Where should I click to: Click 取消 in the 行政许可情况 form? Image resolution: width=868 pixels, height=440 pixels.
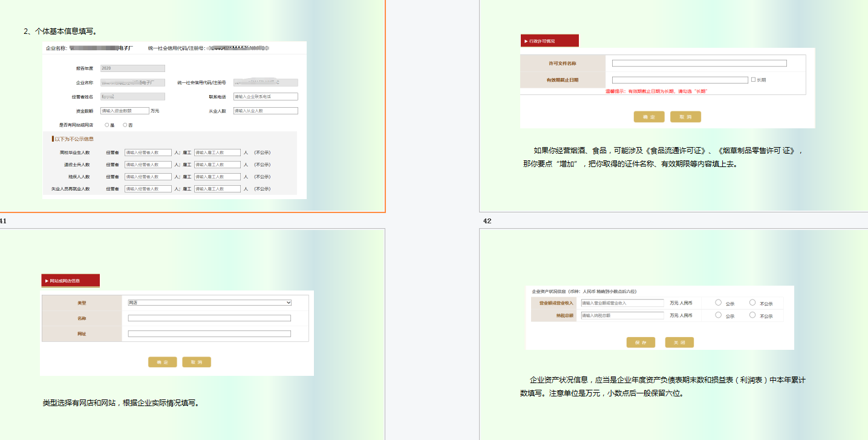click(x=685, y=116)
